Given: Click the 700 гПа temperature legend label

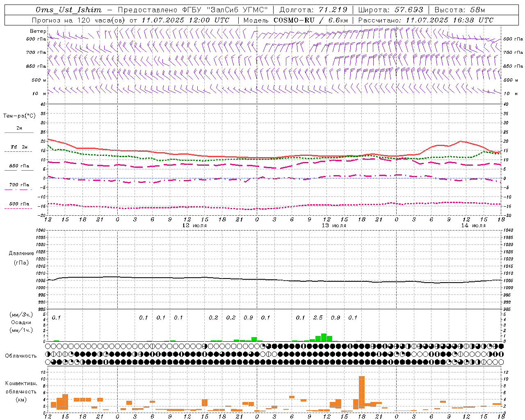Looking at the screenshot, I should [x=19, y=185].
